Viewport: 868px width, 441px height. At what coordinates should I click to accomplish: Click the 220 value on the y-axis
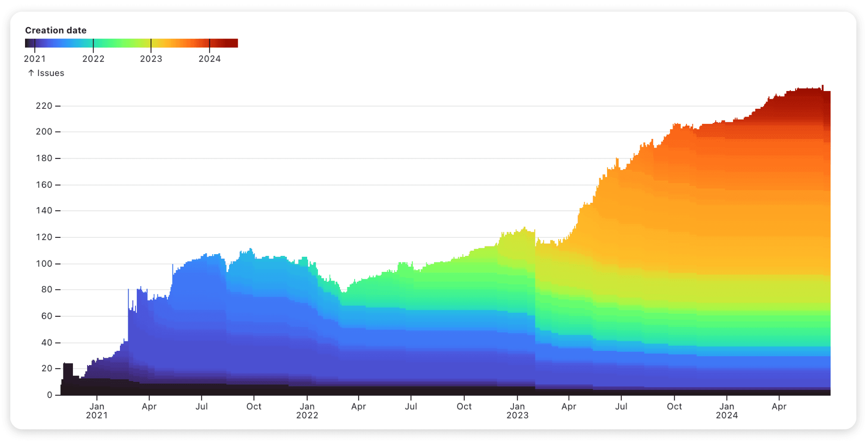tap(44, 106)
